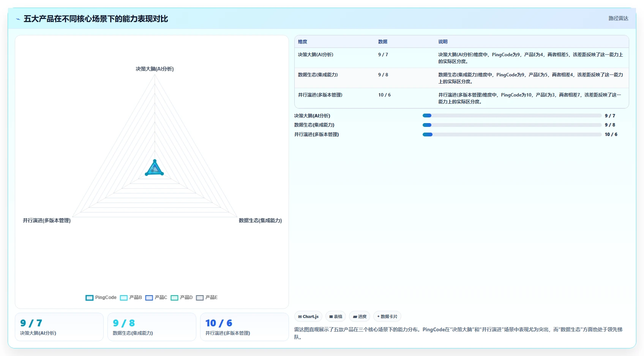Toggle the 产品E legend series
This screenshot has height=356, width=644.
[x=207, y=297]
